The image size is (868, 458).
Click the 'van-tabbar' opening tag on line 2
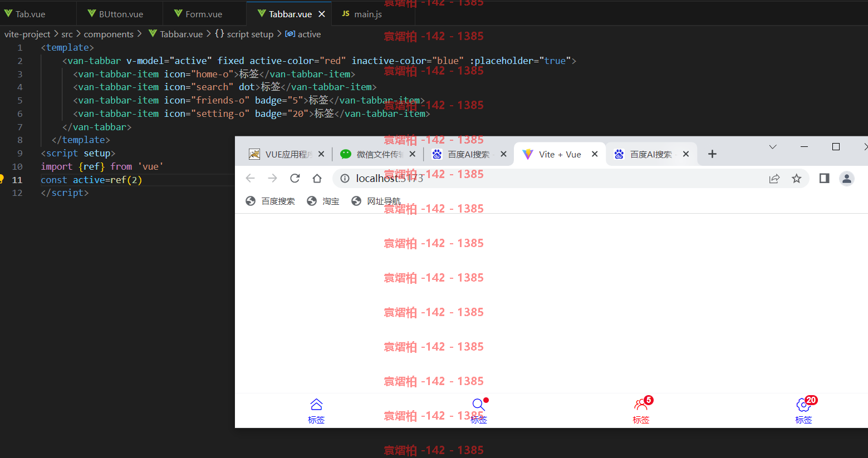coord(94,61)
